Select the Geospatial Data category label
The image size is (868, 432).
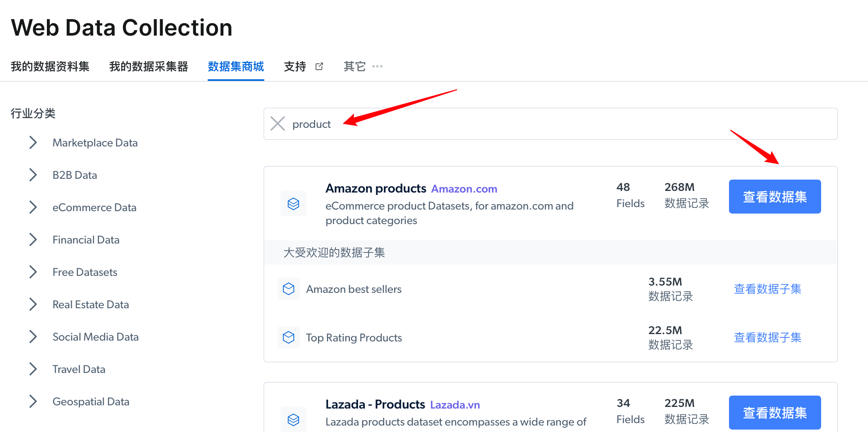[91, 402]
